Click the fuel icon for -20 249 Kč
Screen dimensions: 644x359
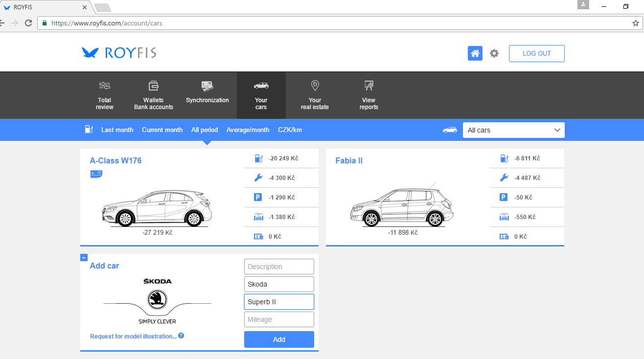tap(258, 158)
